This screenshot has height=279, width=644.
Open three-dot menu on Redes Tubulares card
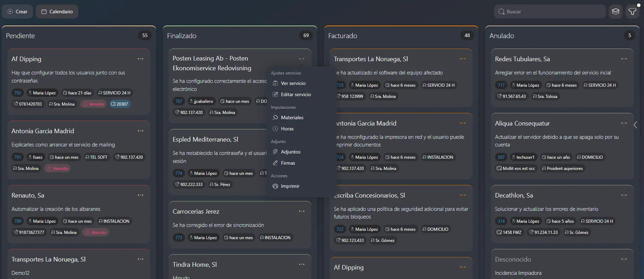[x=624, y=59]
